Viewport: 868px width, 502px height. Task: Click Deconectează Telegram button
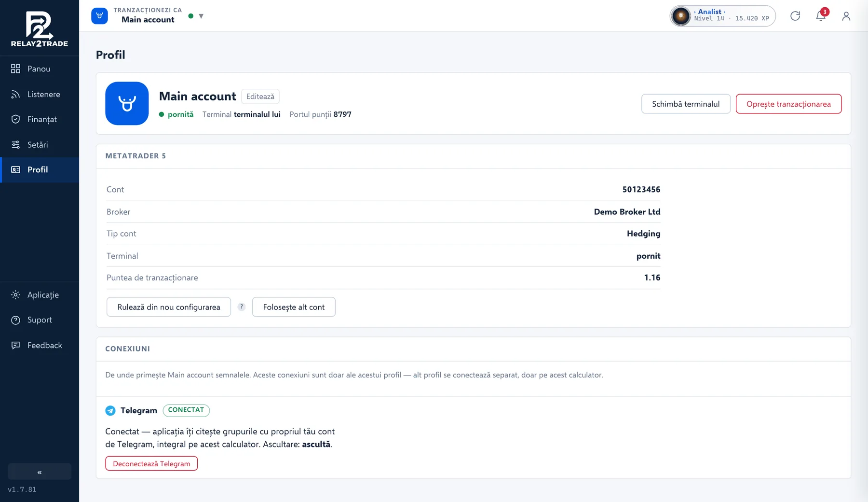(151, 463)
